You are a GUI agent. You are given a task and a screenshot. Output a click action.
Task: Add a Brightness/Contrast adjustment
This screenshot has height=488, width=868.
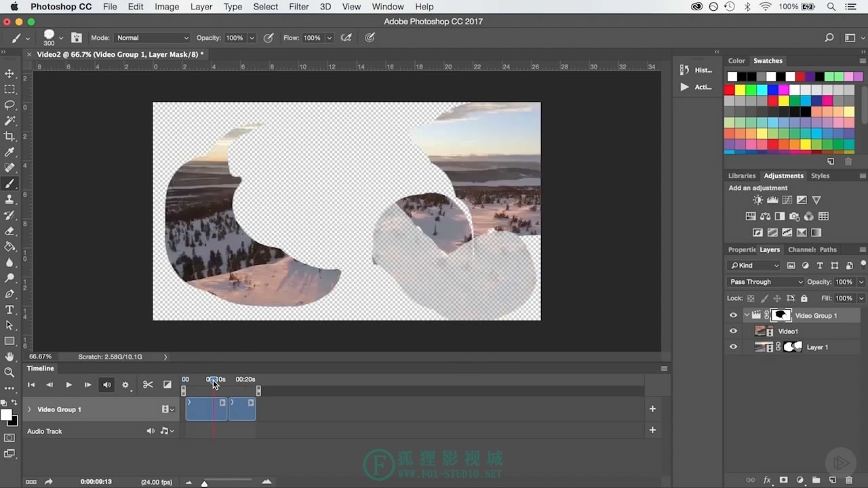click(757, 200)
